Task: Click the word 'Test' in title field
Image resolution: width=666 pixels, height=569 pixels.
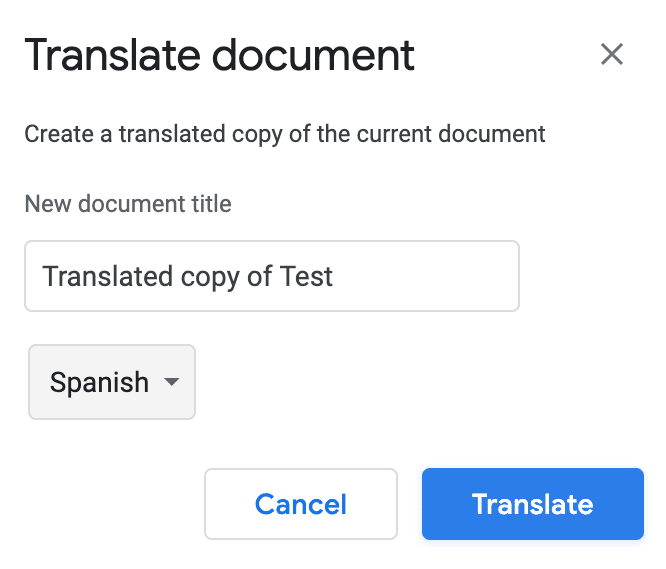Action: coord(307,276)
